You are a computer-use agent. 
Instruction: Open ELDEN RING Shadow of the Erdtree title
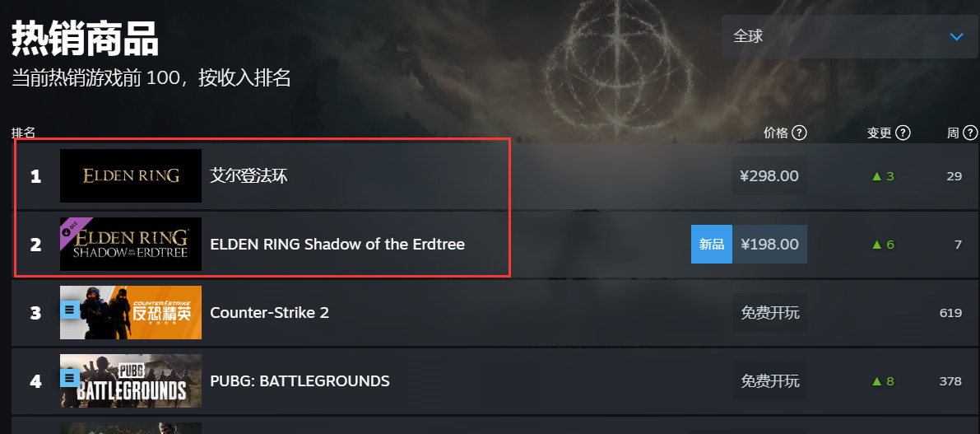(337, 245)
